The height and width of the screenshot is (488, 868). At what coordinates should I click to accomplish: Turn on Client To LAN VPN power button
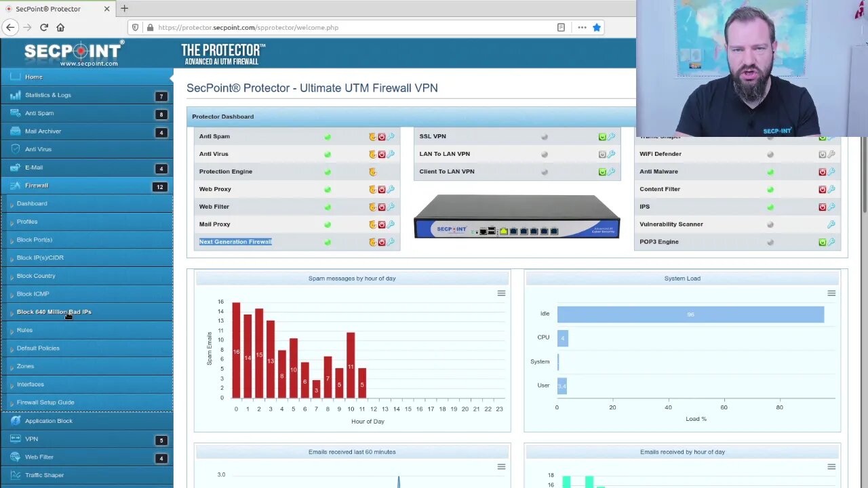(602, 171)
